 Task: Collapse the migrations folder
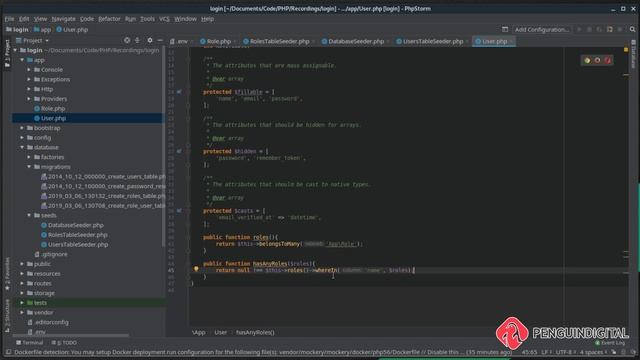click(29, 167)
